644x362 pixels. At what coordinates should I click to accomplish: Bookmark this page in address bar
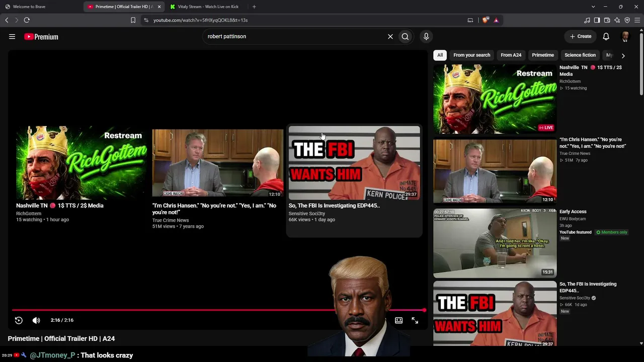(x=133, y=20)
